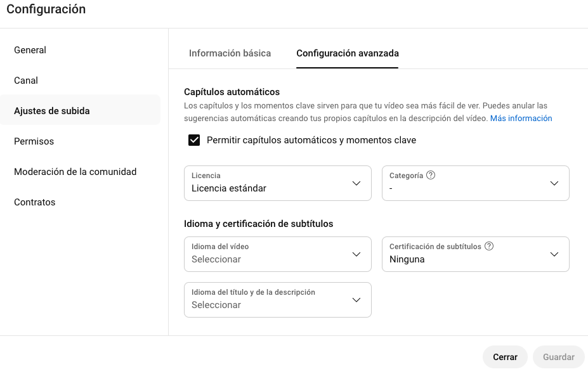
Task: Click the chevron on Idioma del vídeo
Action: point(356,254)
